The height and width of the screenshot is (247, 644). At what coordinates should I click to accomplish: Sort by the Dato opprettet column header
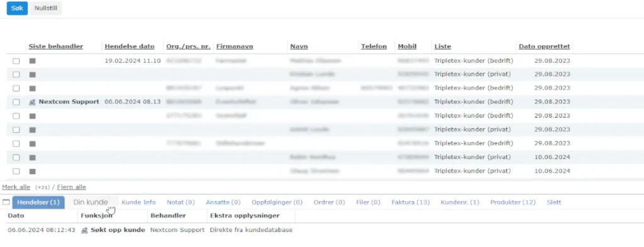click(545, 47)
